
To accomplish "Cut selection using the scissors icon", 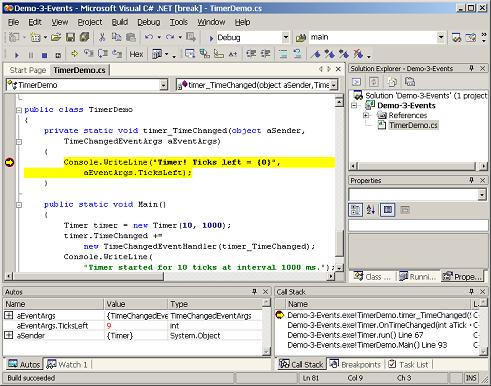I will tap(102, 37).
